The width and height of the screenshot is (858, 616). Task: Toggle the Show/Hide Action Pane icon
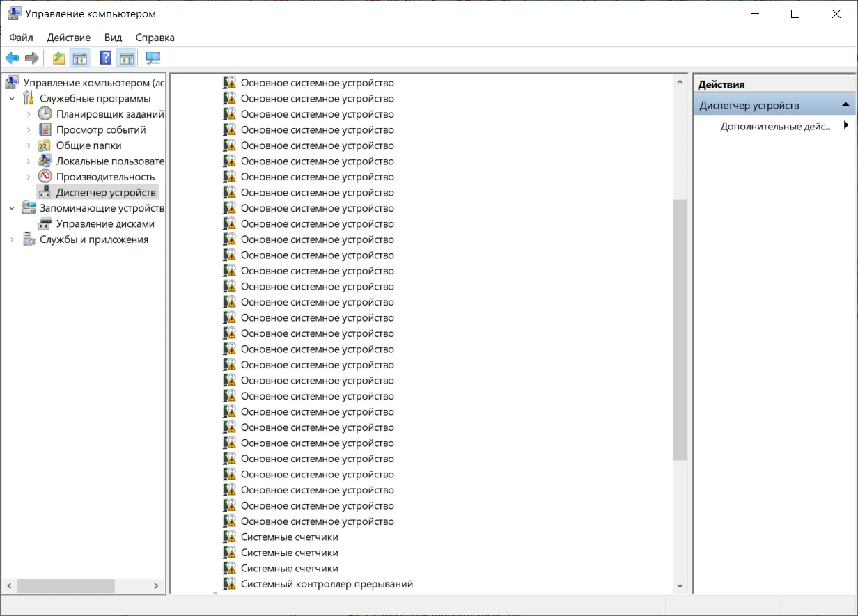[126, 58]
